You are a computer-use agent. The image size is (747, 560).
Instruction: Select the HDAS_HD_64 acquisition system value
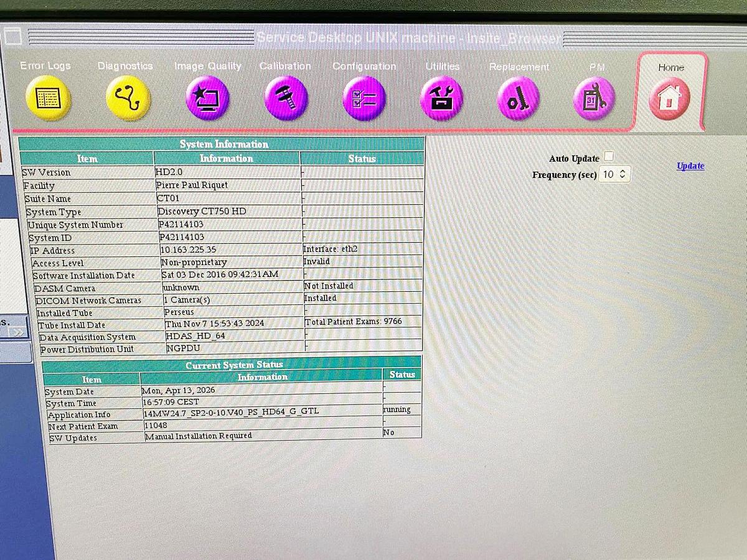[x=195, y=337]
